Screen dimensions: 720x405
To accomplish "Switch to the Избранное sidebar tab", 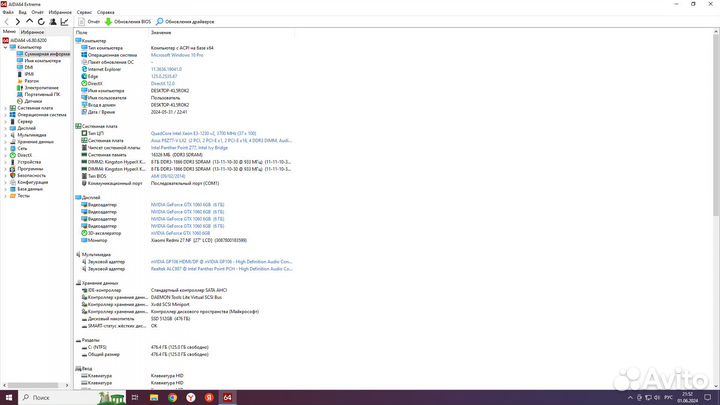I will 32,32.
